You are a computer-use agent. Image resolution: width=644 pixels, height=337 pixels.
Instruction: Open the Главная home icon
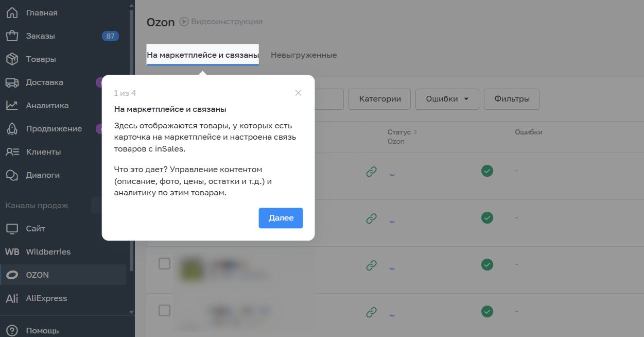(x=12, y=12)
